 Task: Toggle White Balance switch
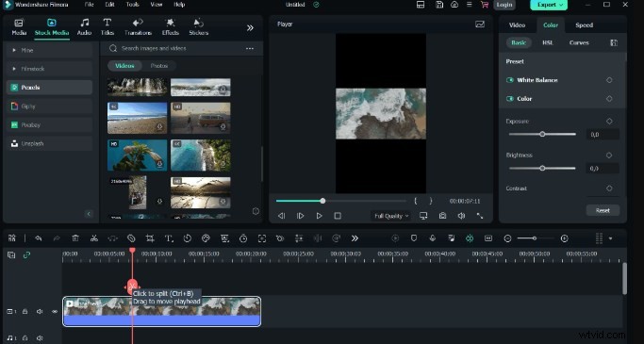(510, 80)
